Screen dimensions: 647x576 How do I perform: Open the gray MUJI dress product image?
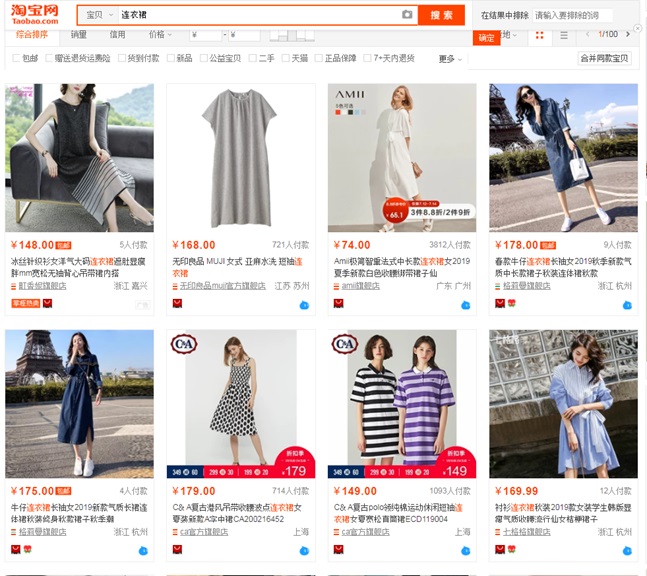tap(241, 158)
